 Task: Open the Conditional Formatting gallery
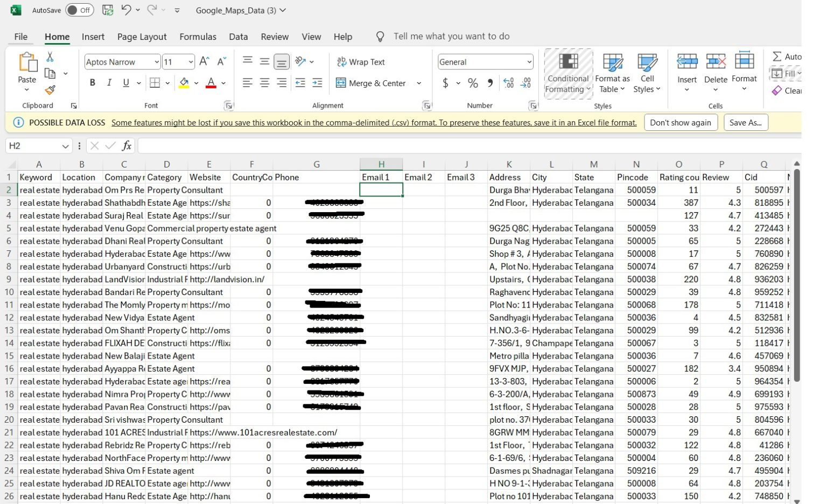[x=567, y=73]
